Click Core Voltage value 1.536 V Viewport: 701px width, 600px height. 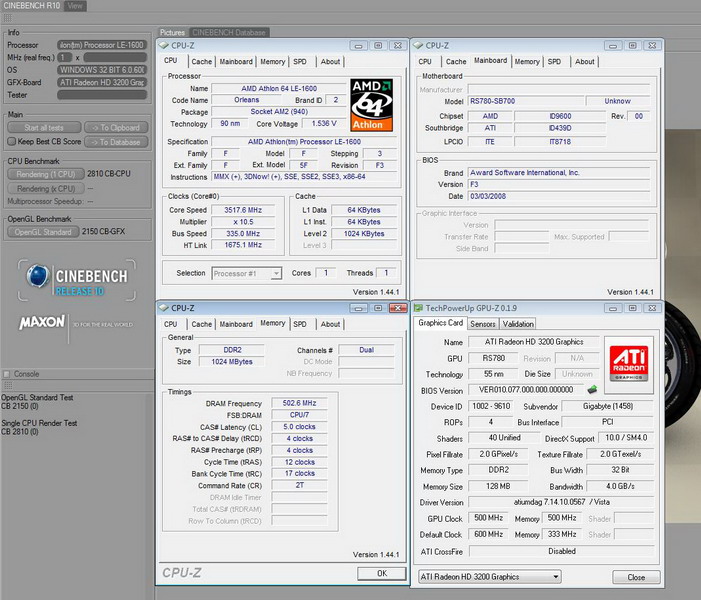coord(324,123)
